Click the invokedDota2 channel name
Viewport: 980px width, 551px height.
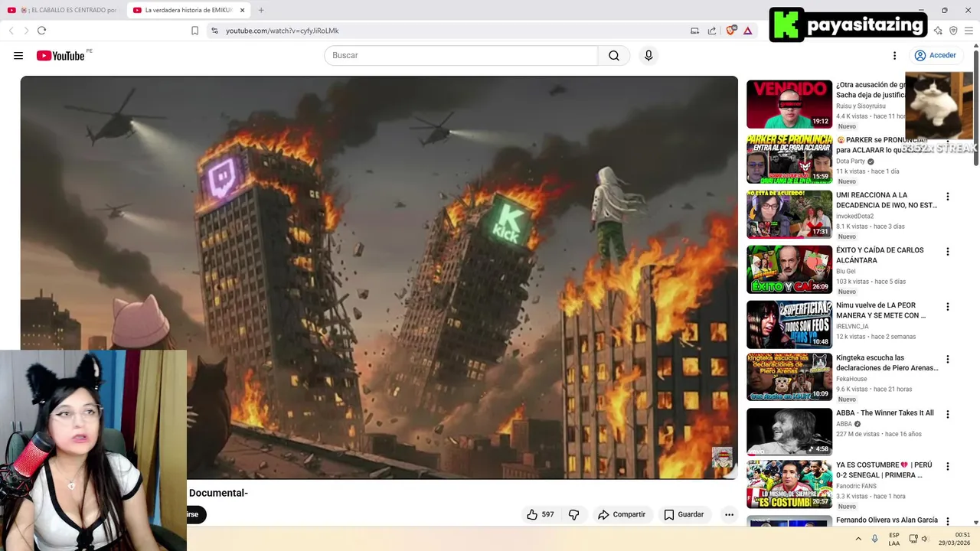[854, 217]
